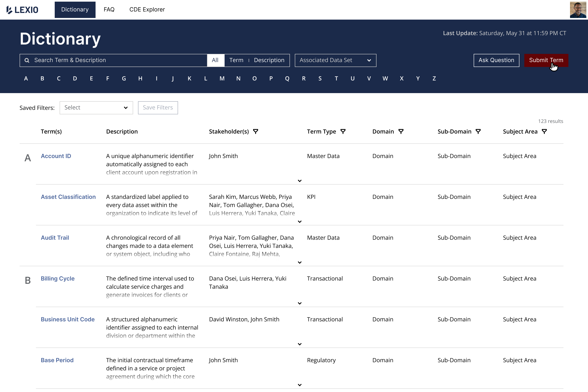Jump to letter G in alphabet bar
Screen dimensions: 588x392
(x=124, y=78)
